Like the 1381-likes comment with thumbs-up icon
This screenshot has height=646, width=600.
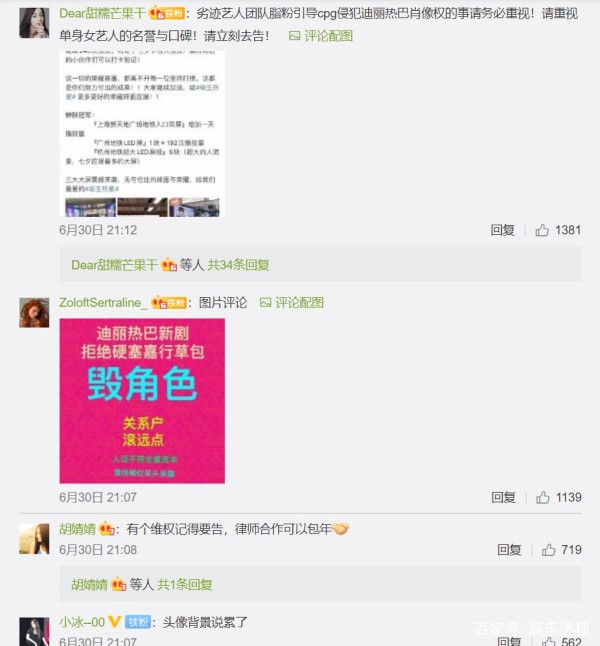click(x=542, y=230)
